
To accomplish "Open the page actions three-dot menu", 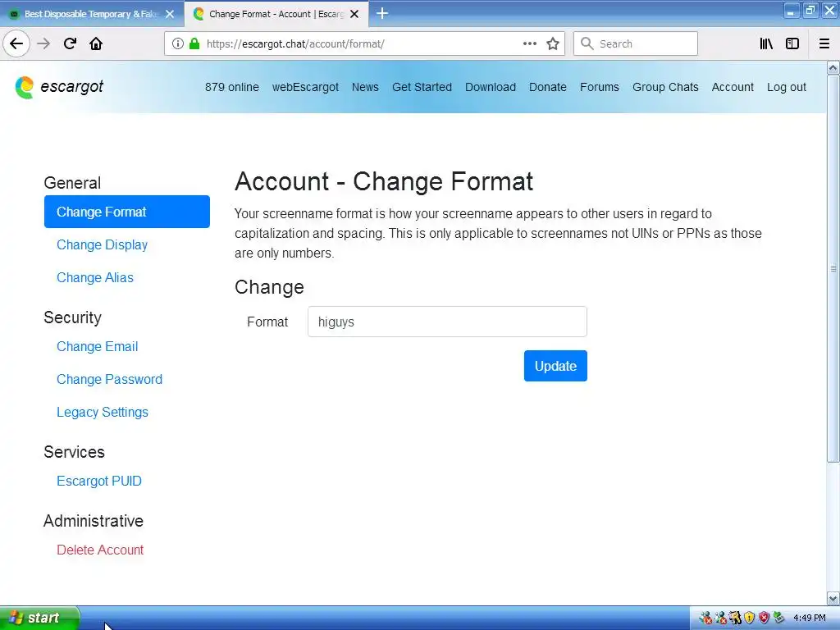I will tap(530, 43).
